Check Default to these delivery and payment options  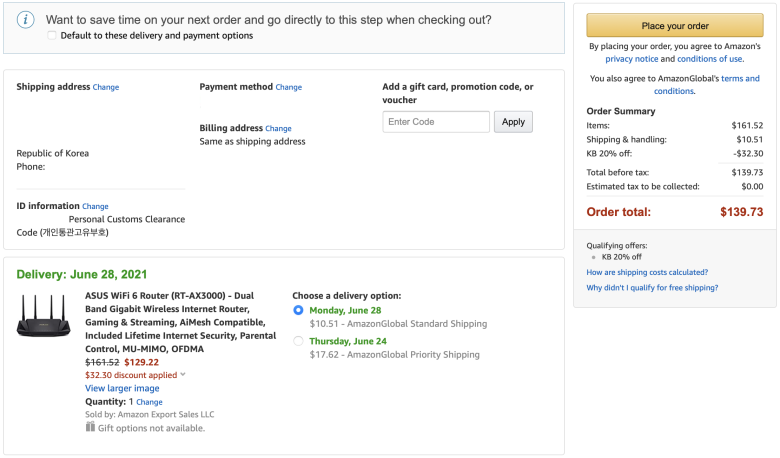tap(52, 35)
